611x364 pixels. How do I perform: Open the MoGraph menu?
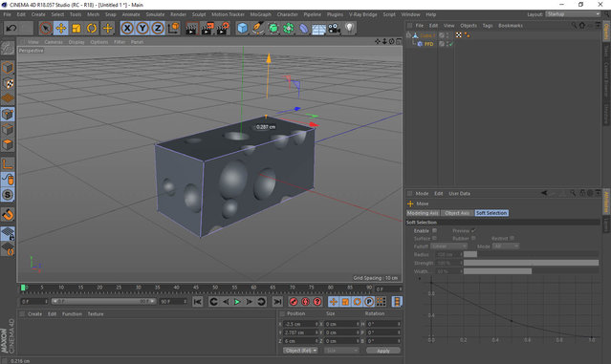pyautogui.click(x=261, y=14)
